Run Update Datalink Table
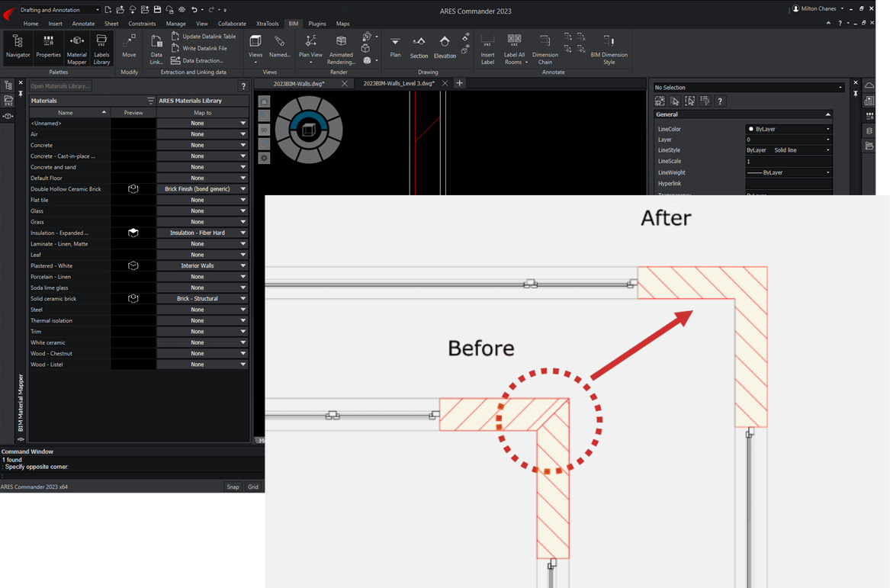 (203, 37)
